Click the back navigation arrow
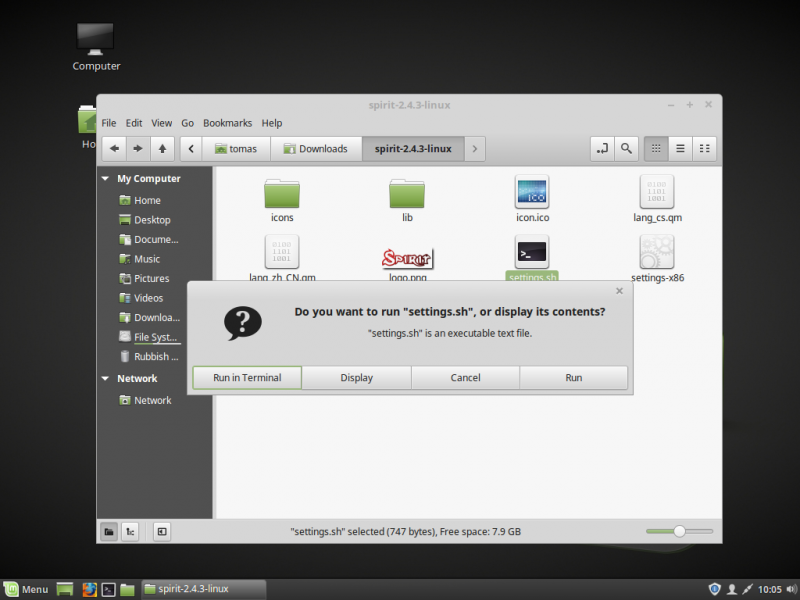Image resolution: width=800 pixels, height=600 pixels. (x=114, y=148)
